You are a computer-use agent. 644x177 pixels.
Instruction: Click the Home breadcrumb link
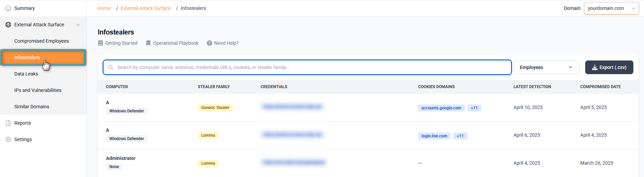104,8
